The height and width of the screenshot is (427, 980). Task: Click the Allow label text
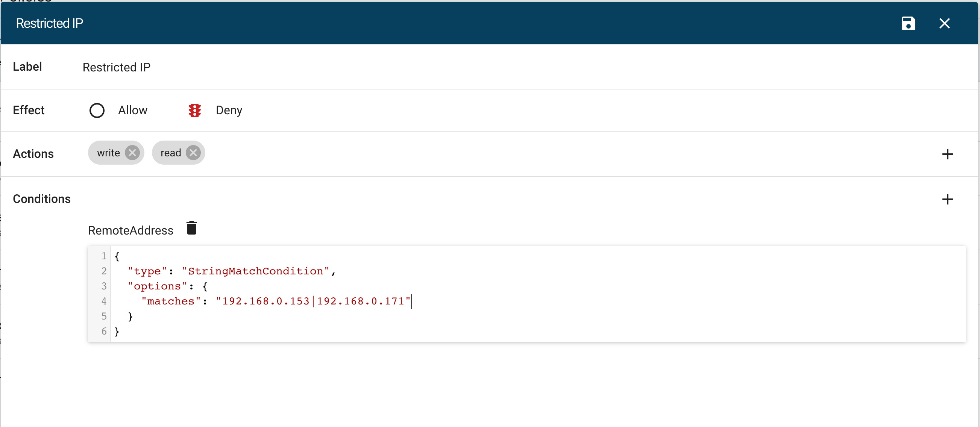pyautogui.click(x=133, y=110)
